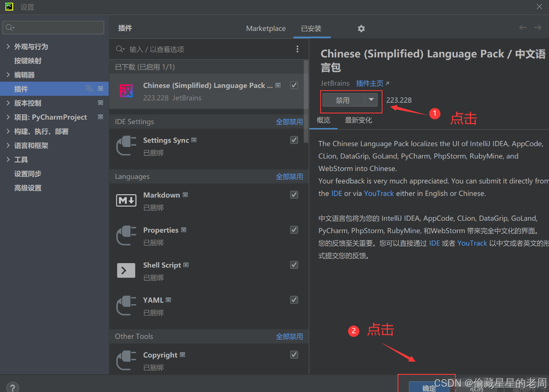The height and width of the screenshot is (392, 549).
Task: Click the magnifier icon in the plugin search field
Action: coord(120,49)
